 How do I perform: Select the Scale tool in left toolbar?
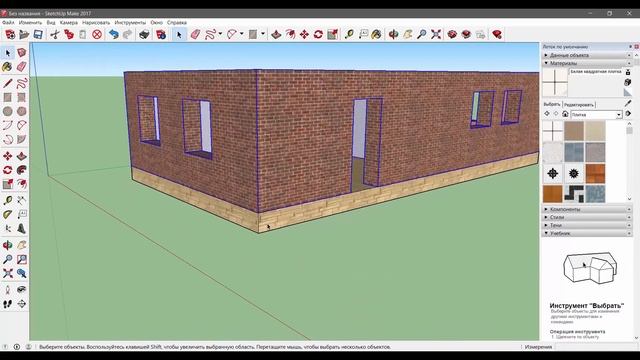pyautogui.click(x=7, y=184)
